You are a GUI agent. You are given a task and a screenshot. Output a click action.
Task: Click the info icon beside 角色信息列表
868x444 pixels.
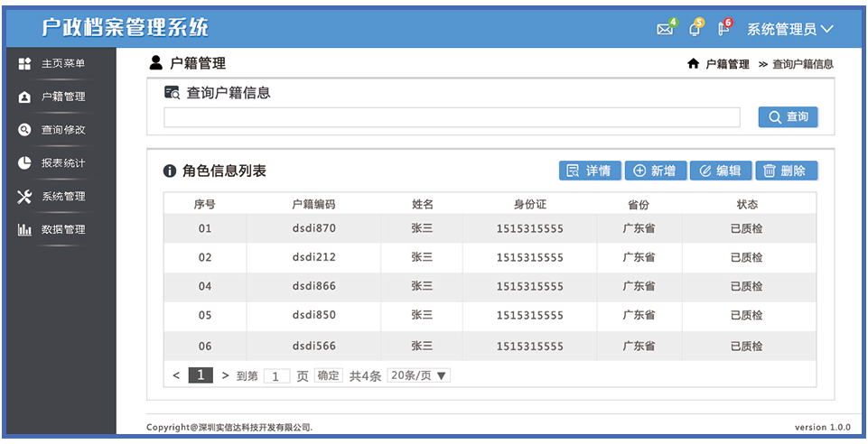coord(170,171)
